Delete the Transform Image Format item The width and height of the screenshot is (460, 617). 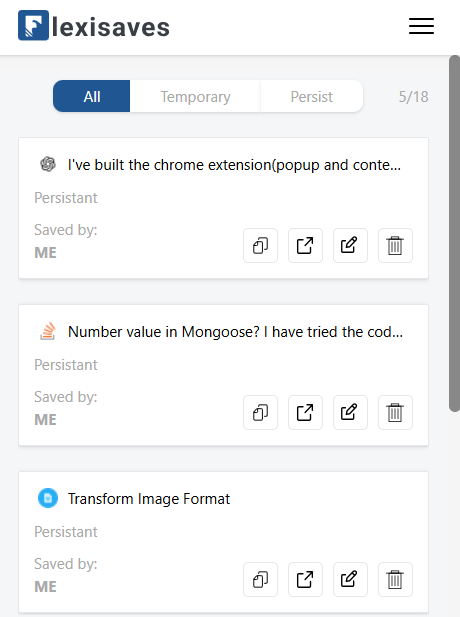395,580
